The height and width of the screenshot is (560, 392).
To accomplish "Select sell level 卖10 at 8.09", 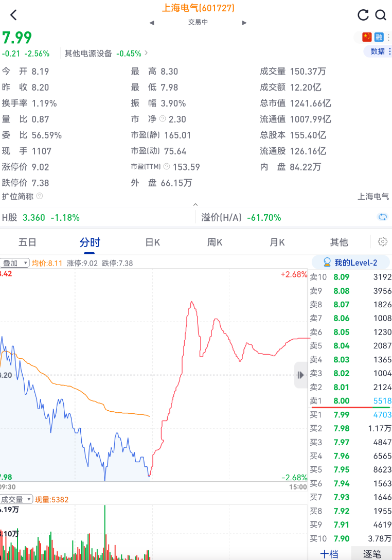I will [350, 277].
